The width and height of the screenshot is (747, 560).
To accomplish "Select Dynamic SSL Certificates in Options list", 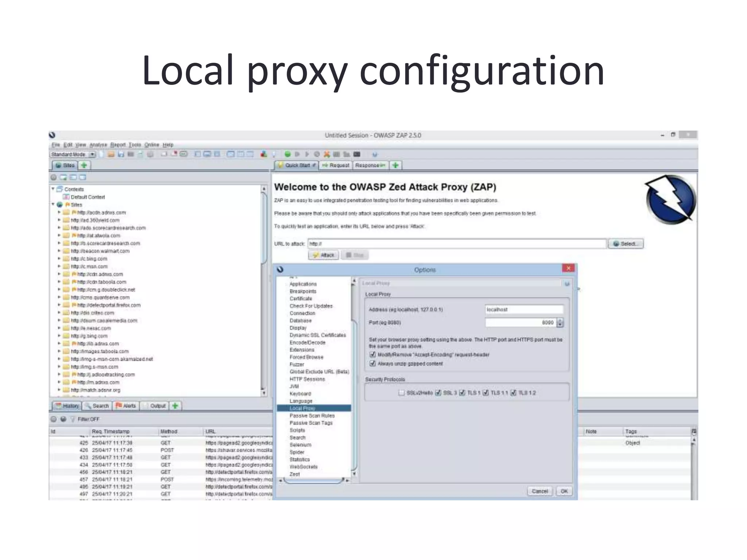I will [318, 335].
